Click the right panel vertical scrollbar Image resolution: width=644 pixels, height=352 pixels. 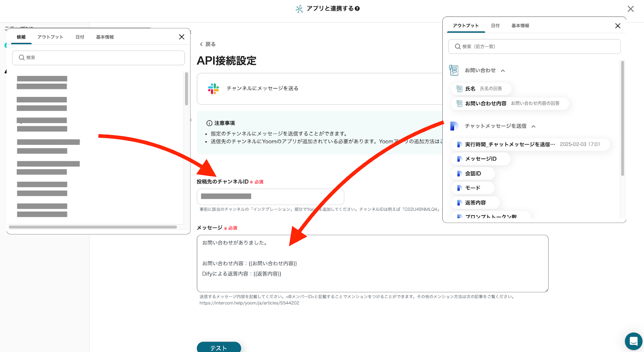623,118
